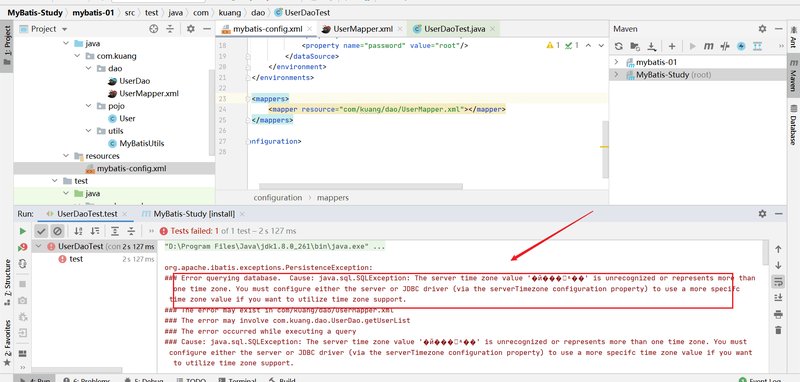This screenshot has height=382, width=800.
Task: Collapse the test folder in Project tree
Action: 55,181
